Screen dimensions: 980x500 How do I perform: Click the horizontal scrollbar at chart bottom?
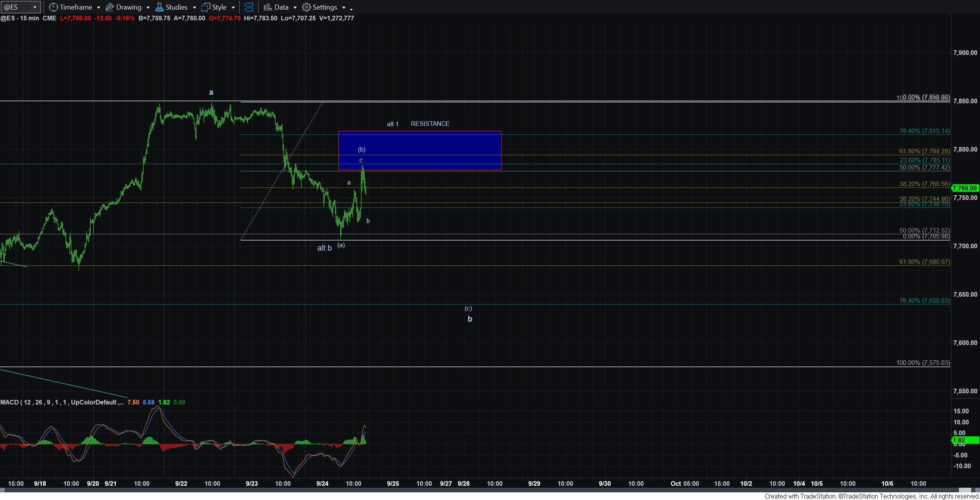(489, 490)
